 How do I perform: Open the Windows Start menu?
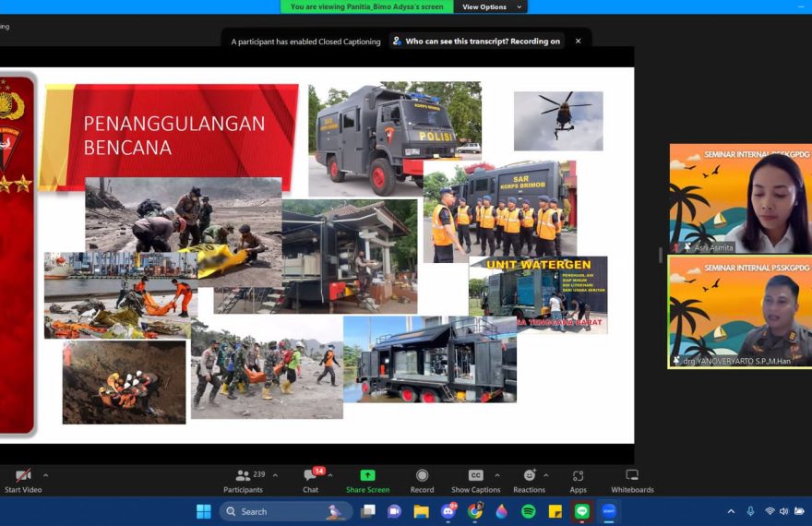(204, 511)
